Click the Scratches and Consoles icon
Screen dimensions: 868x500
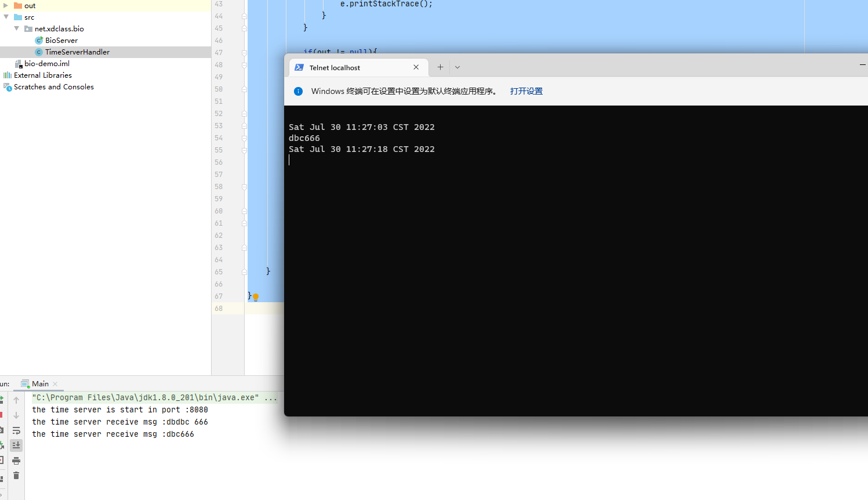[8, 87]
